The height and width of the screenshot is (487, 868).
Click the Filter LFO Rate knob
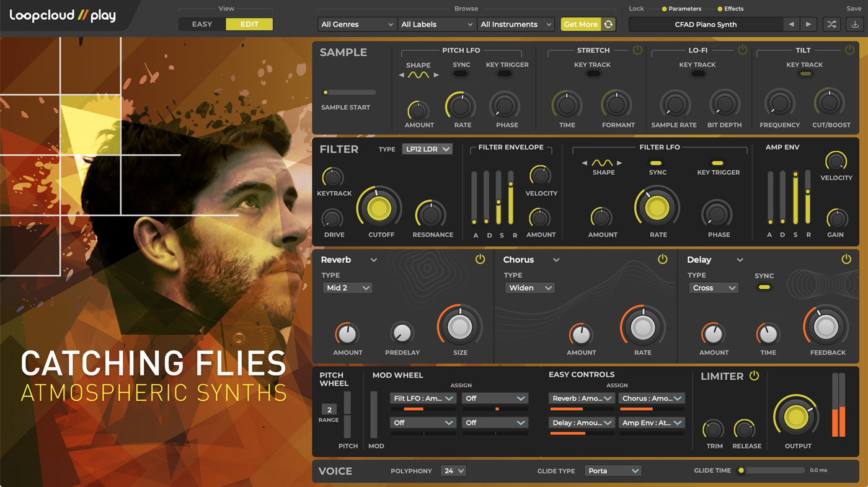click(657, 208)
